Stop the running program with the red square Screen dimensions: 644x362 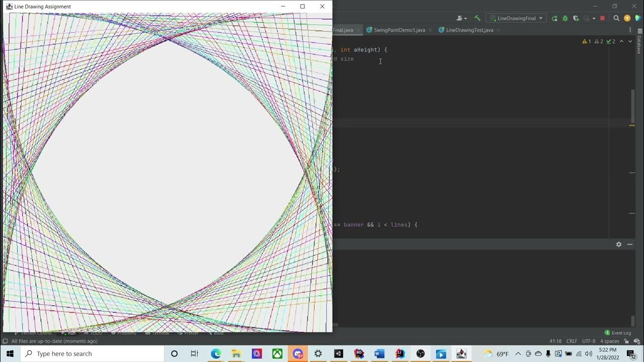point(602,18)
